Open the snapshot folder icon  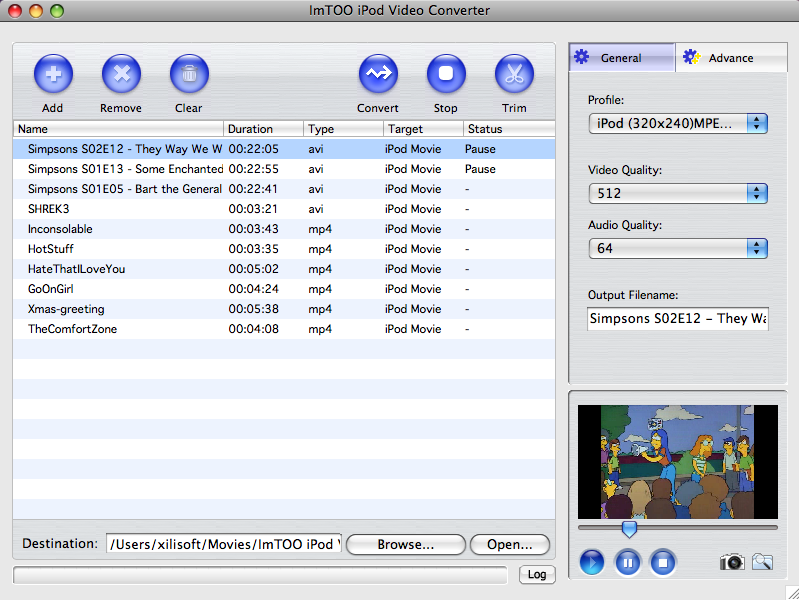(x=762, y=562)
